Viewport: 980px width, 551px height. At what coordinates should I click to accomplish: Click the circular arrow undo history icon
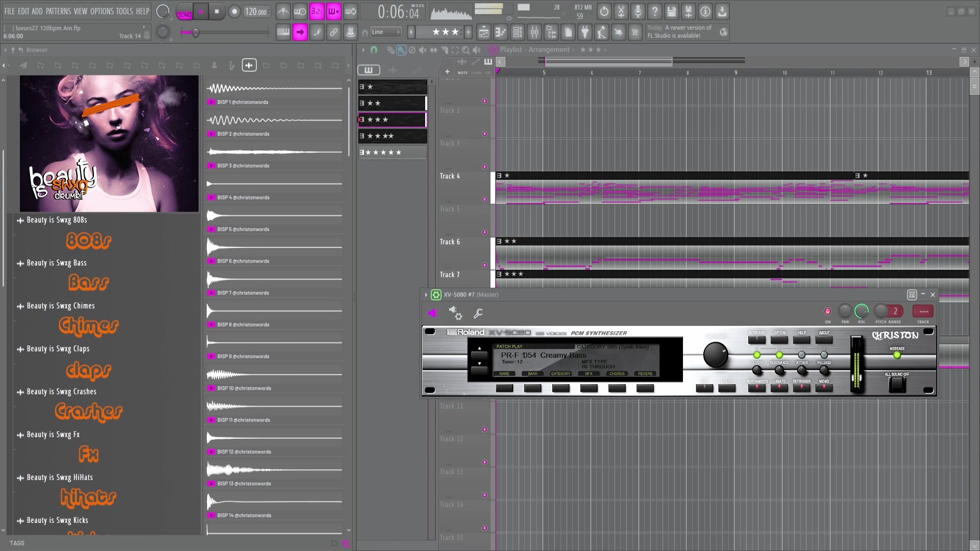(604, 11)
